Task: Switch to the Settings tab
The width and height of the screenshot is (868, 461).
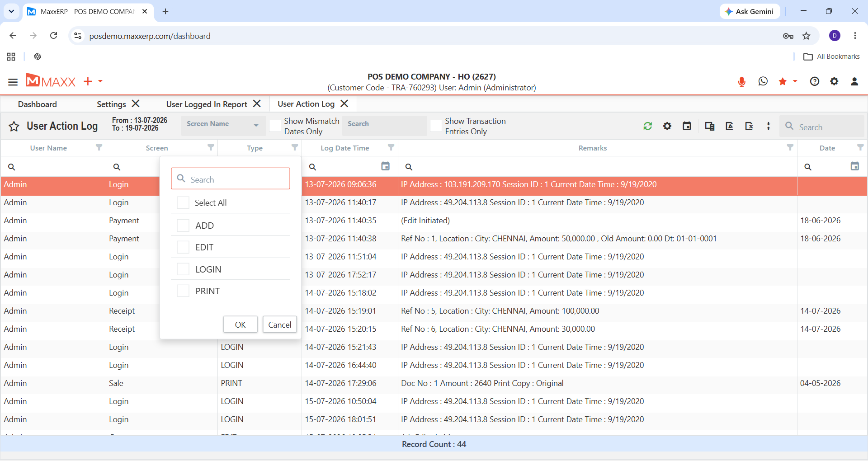Action: click(111, 104)
